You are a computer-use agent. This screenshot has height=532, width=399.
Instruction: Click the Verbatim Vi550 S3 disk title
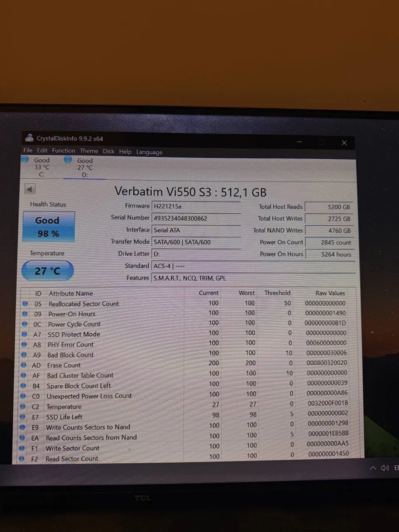190,192
